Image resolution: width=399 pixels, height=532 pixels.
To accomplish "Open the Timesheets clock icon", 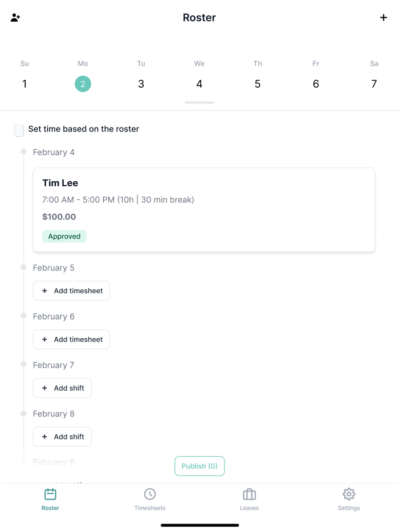I will click(x=149, y=494).
